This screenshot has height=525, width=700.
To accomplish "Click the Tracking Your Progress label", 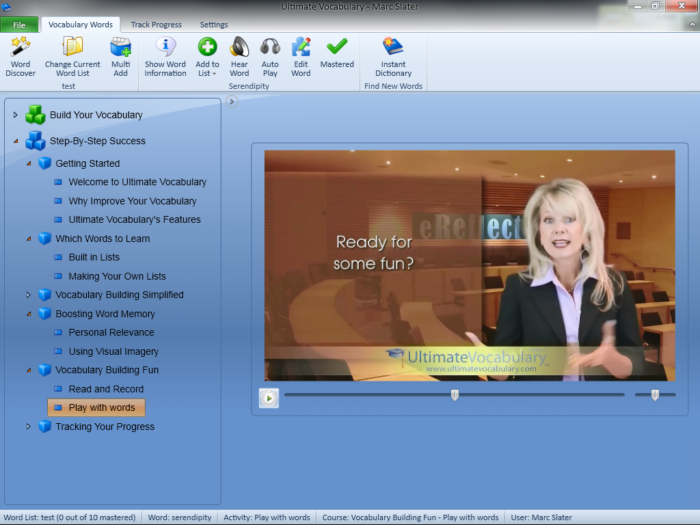I will click(x=105, y=426).
